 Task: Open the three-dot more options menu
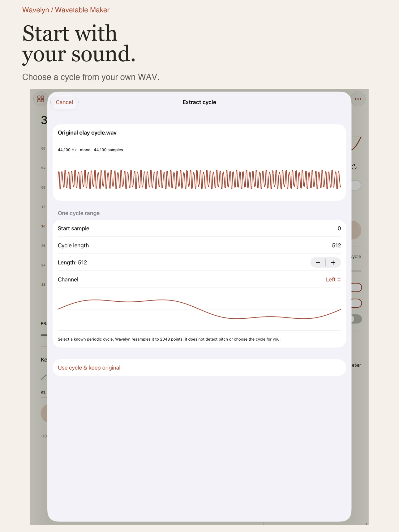(358, 99)
